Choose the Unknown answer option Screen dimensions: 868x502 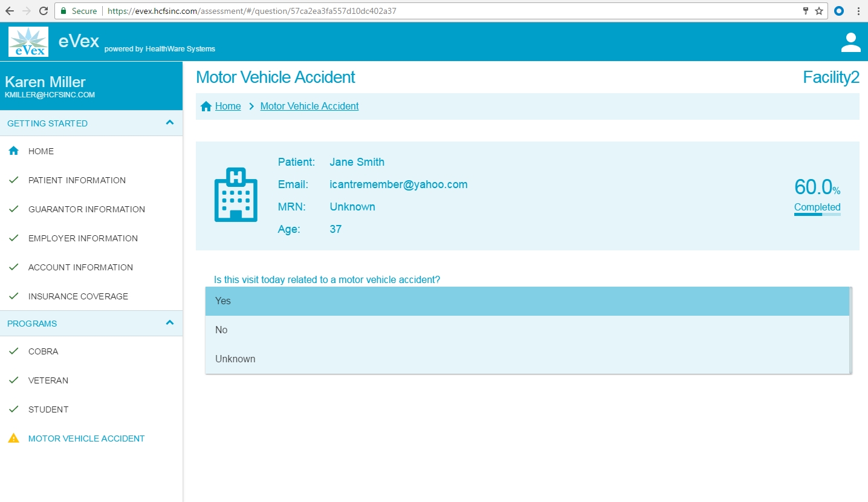click(527, 359)
